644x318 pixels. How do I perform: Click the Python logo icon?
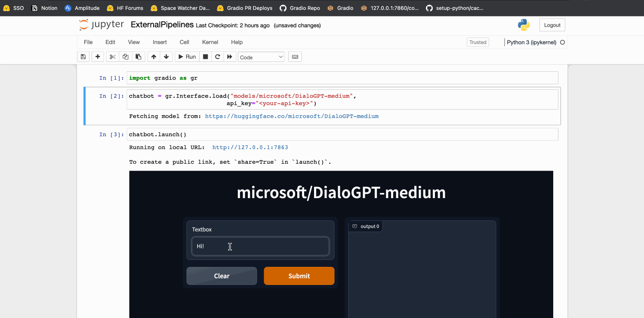tap(524, 25)
